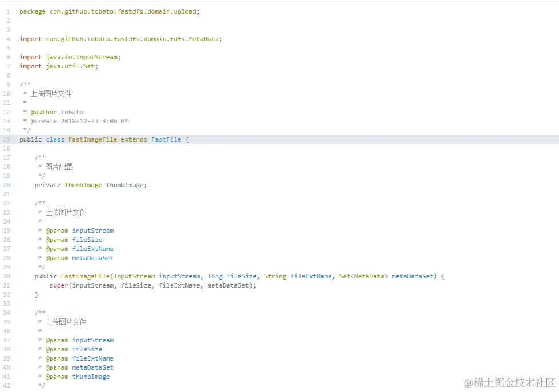Click the '@author' tag in the class comment

point(43,112)
